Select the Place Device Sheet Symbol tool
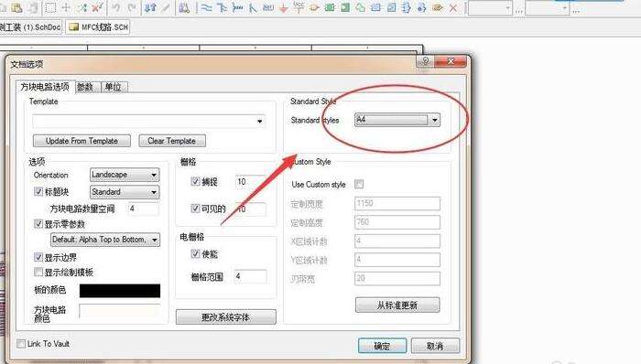Image resolution: width=641 pixels, height=364 pixels. point(361,7)
